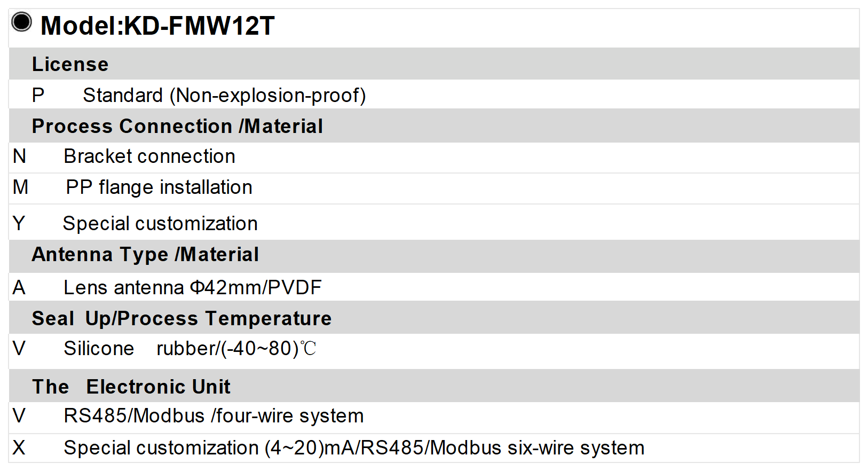This screenshot has width=868, height=471.
Task: Click the black bullet beside the Model title
Action: 22,22
